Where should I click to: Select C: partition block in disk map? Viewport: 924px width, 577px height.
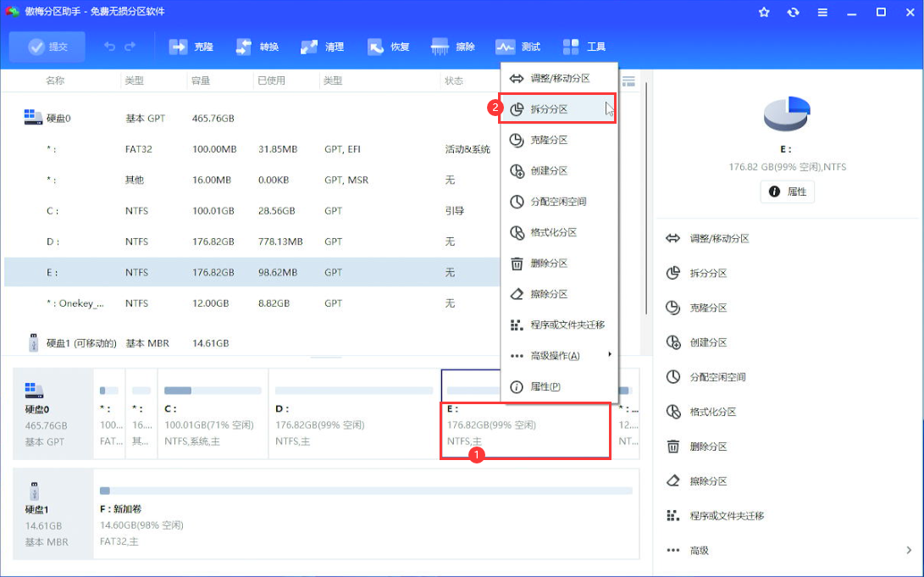coord(213,413)
